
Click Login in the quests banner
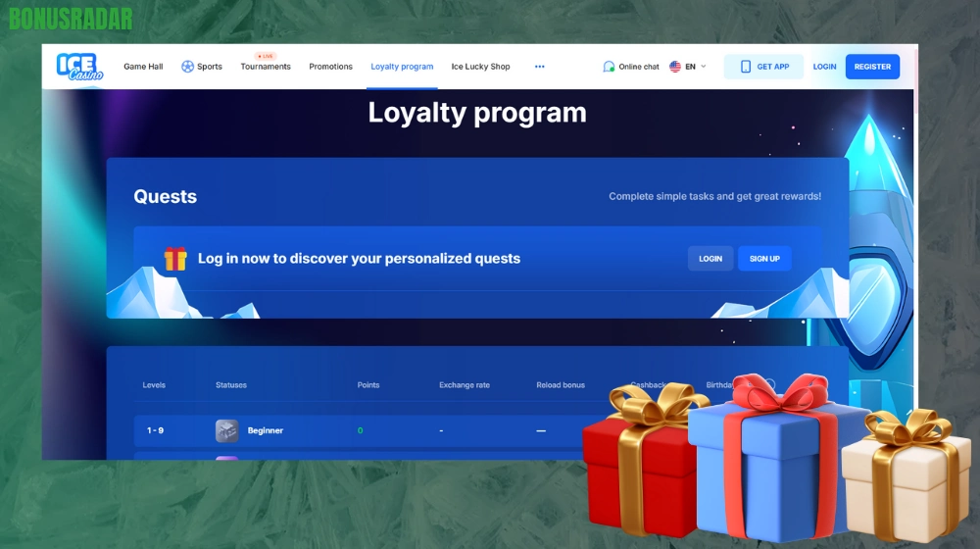(710, 258)
